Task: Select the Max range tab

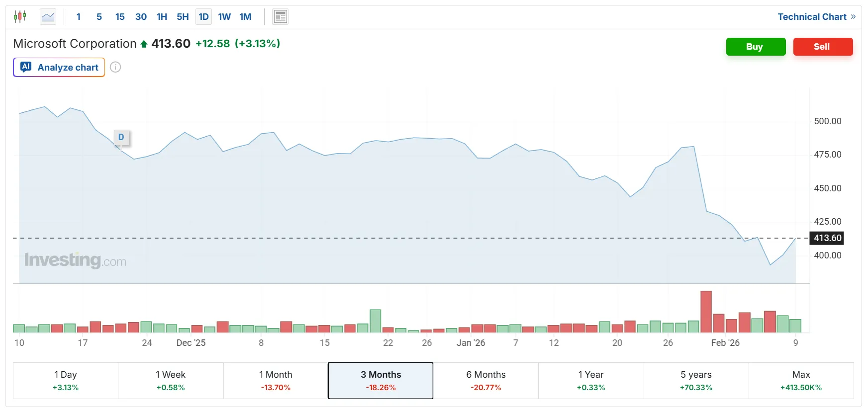Action: click(x=801, y=380)
